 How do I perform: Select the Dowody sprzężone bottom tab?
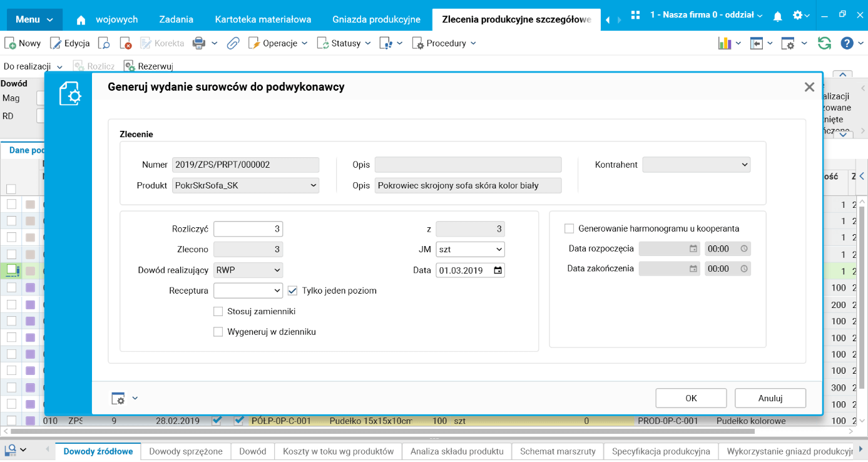186,451
